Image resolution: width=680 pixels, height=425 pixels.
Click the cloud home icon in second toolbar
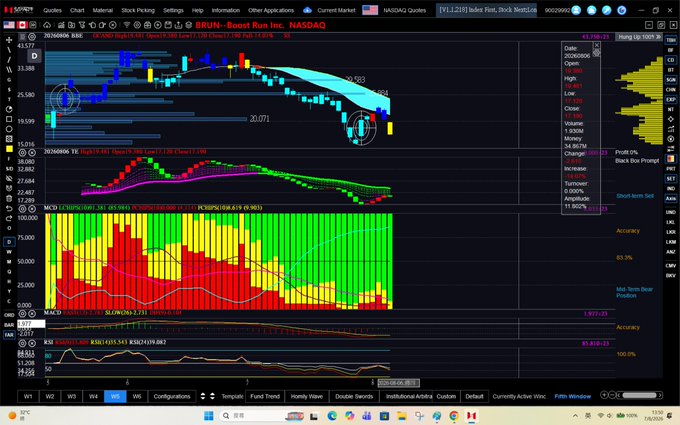[47, 25]
